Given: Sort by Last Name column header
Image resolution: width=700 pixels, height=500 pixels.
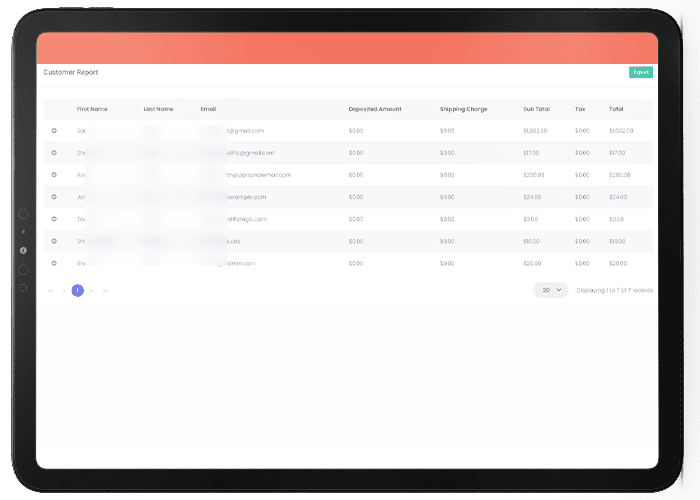Looking at the screenshot, I should 157,108.
